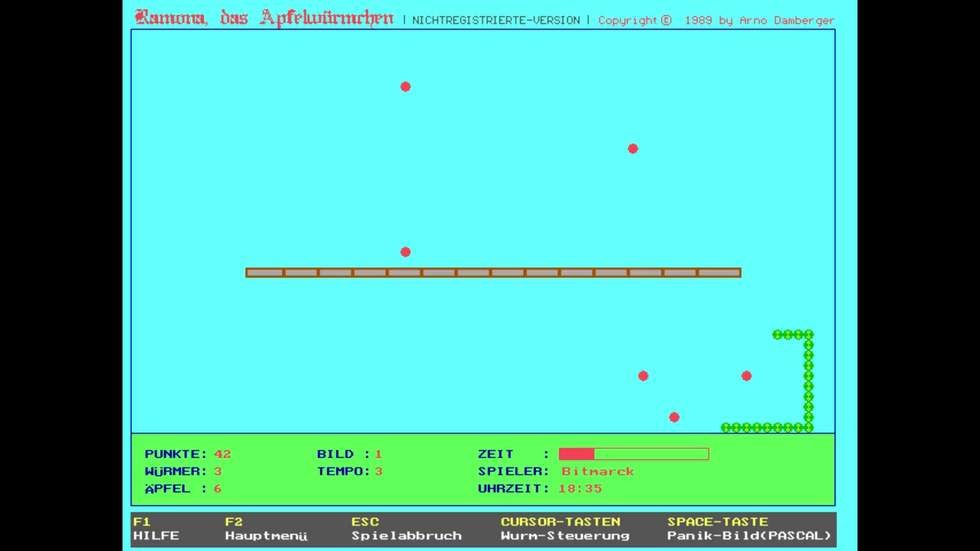The image size is (980, 551).
Task: Click the leftmost apple below the brick wall
Action: [643, 376]
